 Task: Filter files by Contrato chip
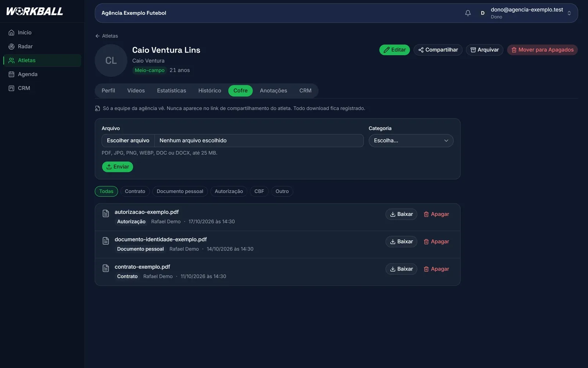pyautogui.click(x=135, y=191)
